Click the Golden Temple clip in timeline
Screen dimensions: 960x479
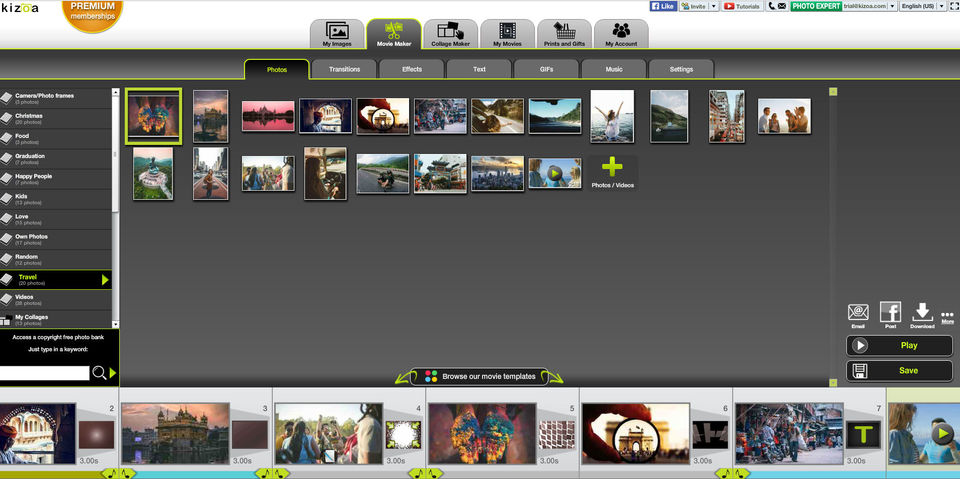pos(176,433)
